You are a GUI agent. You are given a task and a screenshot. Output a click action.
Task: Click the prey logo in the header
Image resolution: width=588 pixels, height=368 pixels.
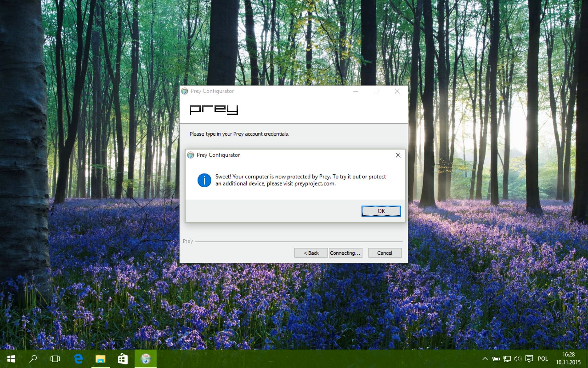point(214,110)
